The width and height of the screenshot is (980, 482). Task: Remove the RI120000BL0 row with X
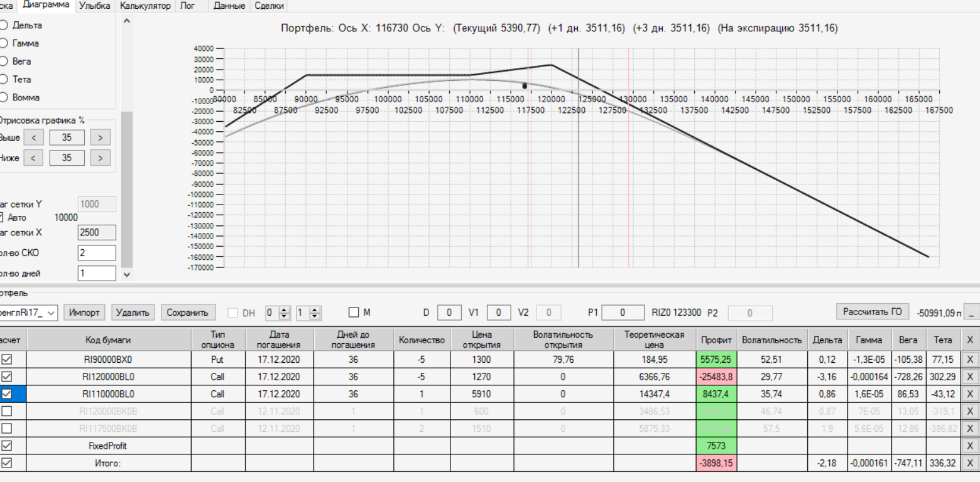click(x=971, y=377)
